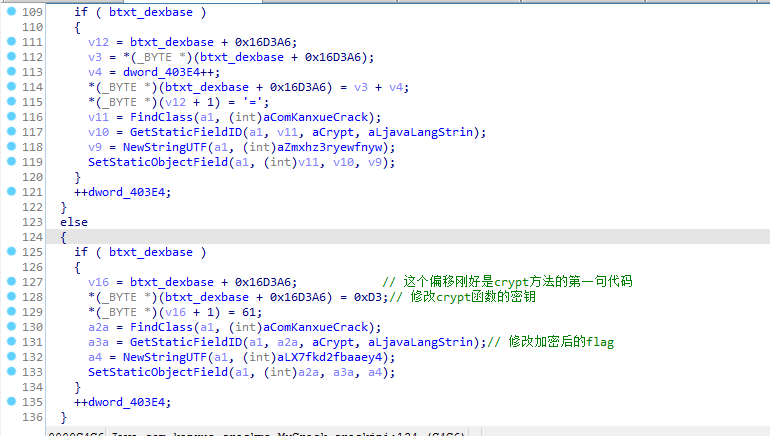The height and width of the screenshot is (436, 770).
Task: Click NewStringUTF on line 132
Action: pos(165,357)
